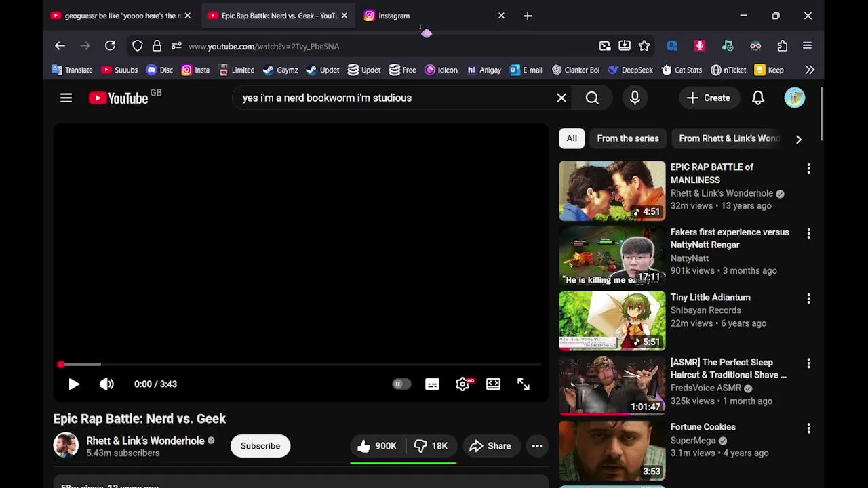Image resolution: width=868 pixels, height=488 pixels.
Task: Open the Tiny Little Adiantum thumbnail
Action: tap(612, 321)
